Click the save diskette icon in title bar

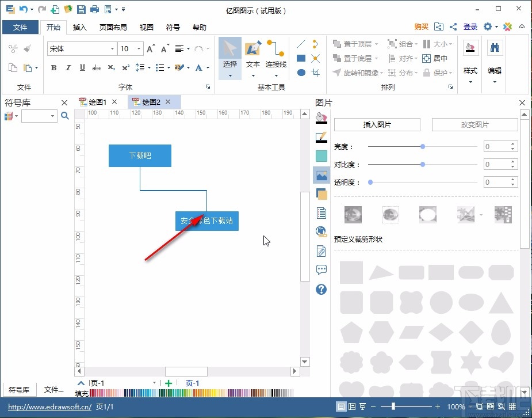click(x=81, y=9)
